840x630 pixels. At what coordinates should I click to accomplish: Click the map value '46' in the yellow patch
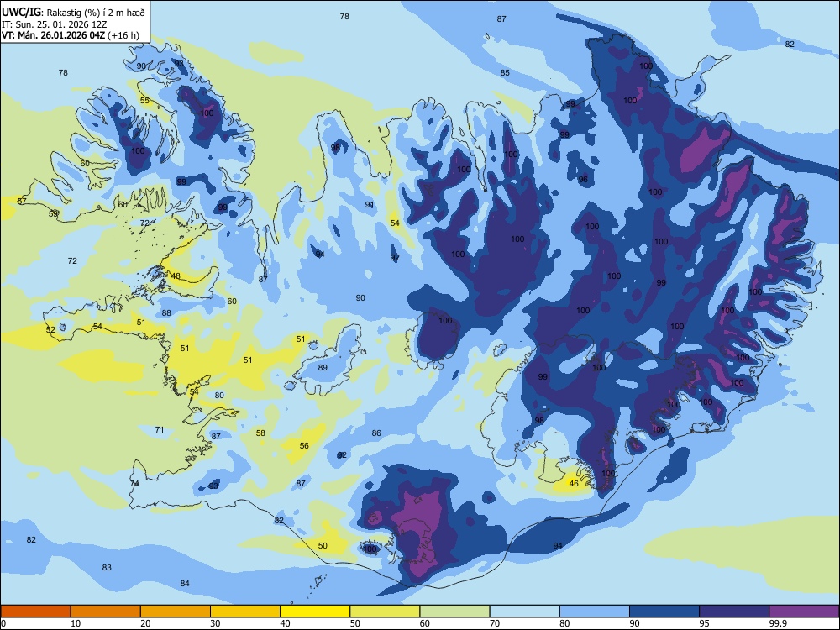point(574,484)
